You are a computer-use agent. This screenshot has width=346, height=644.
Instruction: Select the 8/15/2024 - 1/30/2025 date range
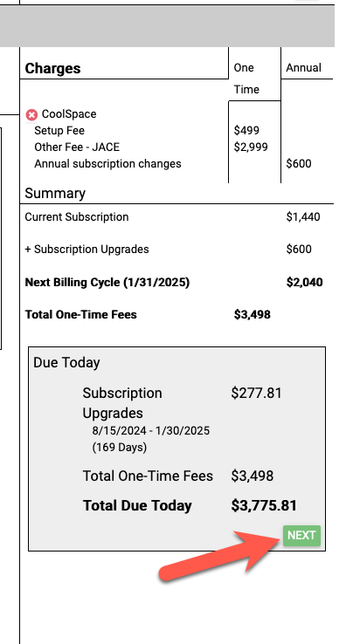[151, 431]
